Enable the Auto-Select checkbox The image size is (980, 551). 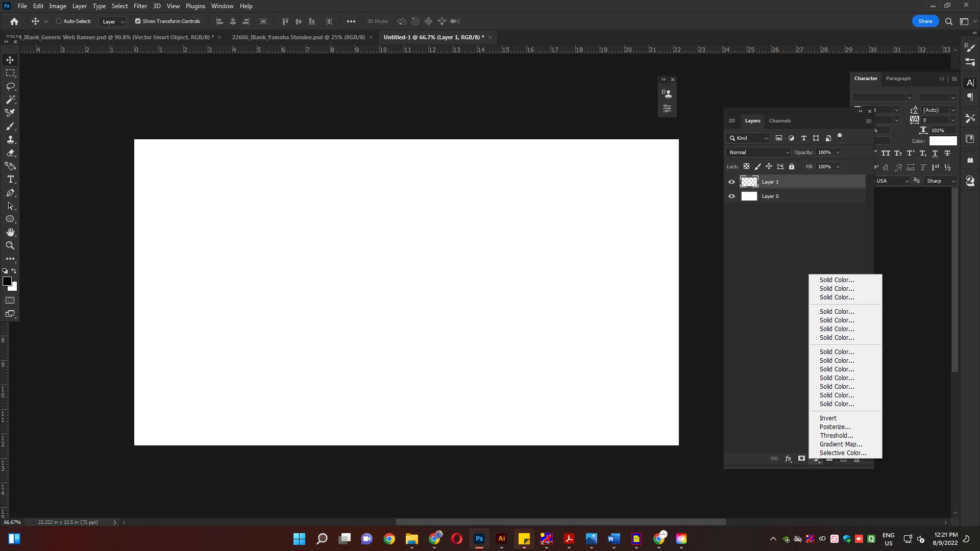point(59,21)
